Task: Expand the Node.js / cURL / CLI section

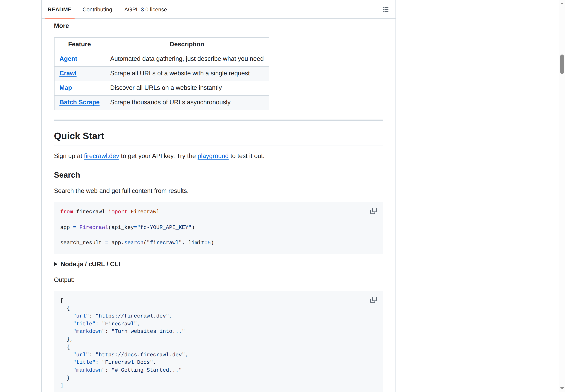Action: point(87,264)
